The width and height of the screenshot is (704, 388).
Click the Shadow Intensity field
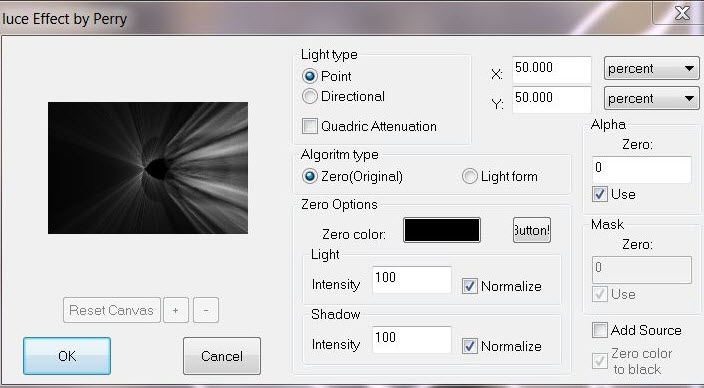coord(412,340)
